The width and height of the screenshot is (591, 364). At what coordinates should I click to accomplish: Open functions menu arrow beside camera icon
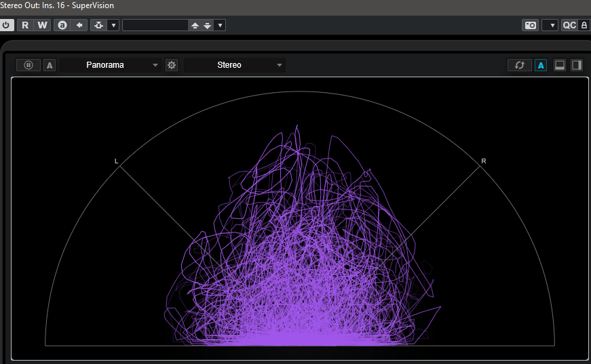point(550,25)
